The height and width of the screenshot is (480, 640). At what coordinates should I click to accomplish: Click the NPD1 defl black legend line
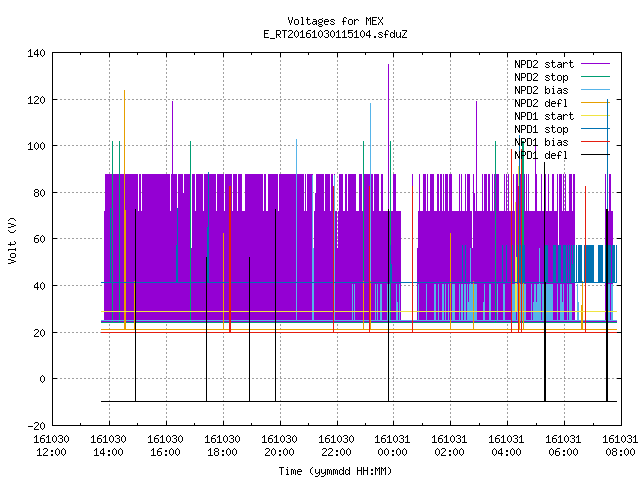click(x=595, y=155)
